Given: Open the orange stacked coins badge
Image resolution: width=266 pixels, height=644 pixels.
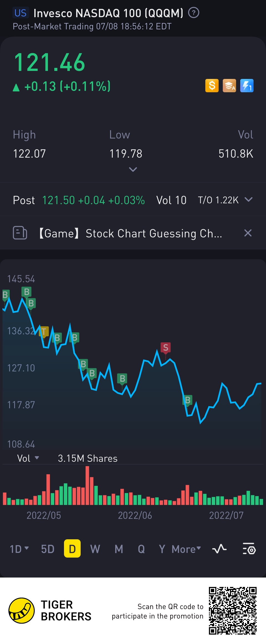Looking at the screenshot, I should 229,86.
